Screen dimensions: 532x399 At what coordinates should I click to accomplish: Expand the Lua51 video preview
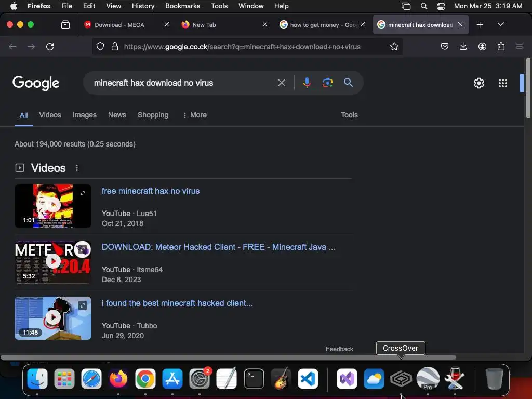point(83,193)
